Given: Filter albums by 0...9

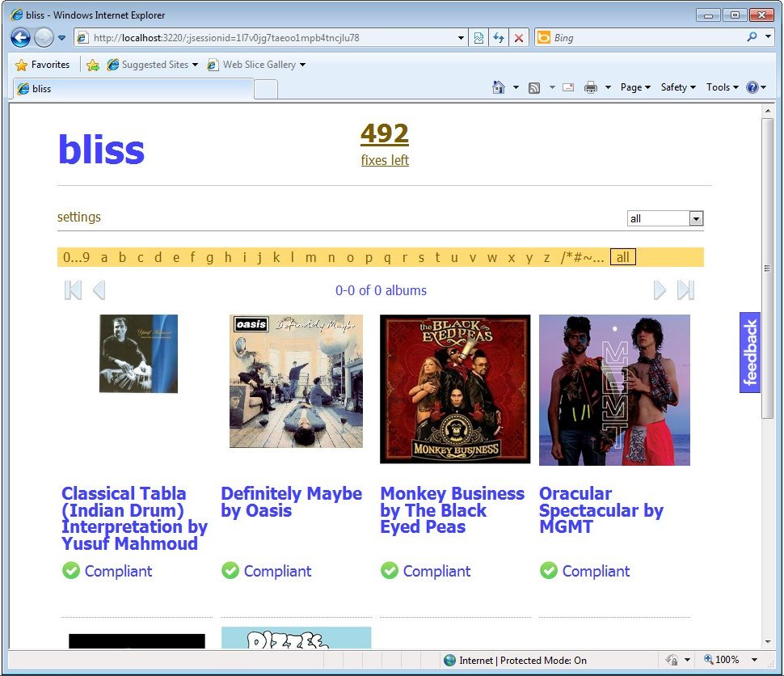Looking at the screenshot, I should click(x=77, y=257).
